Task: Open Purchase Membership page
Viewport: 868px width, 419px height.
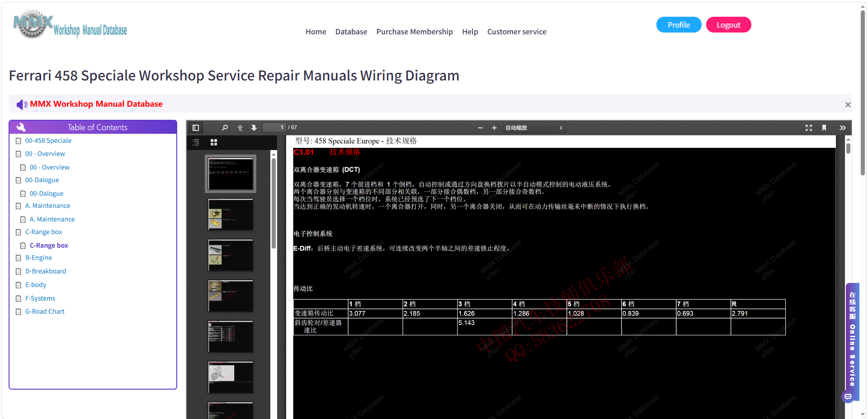Action: [x=415, y=32]
